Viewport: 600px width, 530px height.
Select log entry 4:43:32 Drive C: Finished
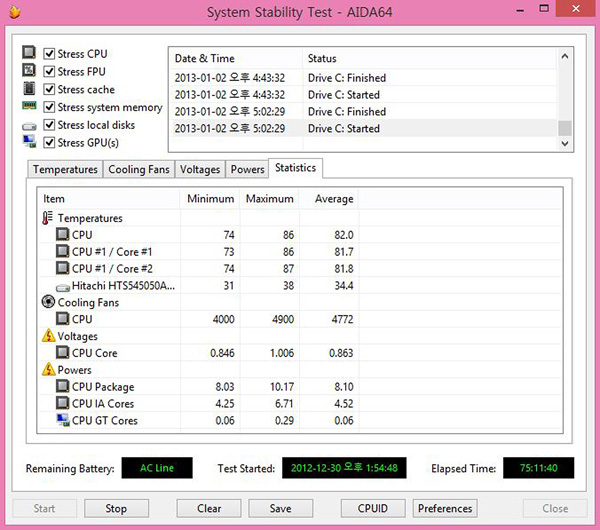[363, 78]
